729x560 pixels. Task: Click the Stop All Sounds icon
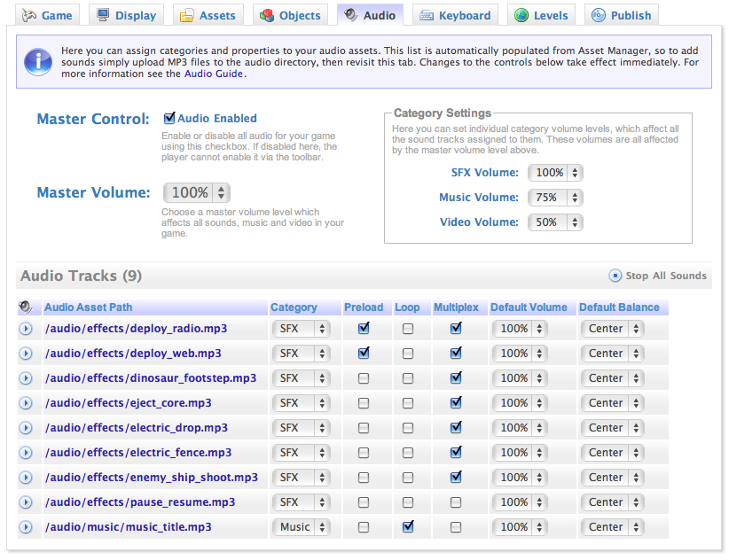615,276
